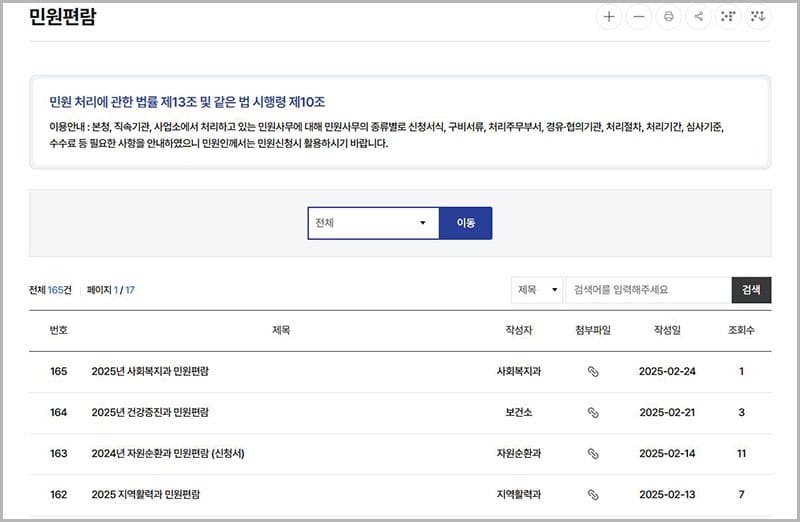The height and width of the screenshot is (522, 800).
Task: Click the braille download icon
Action: 758,17
